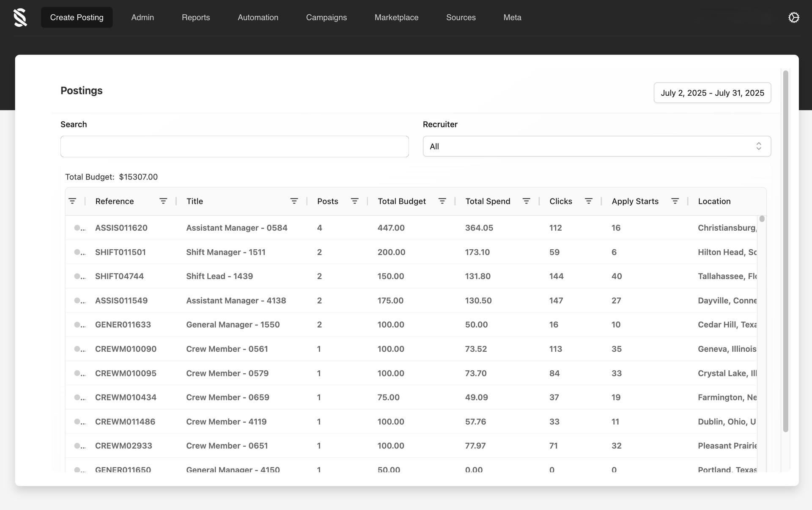Go to the Campaigns menu item
This screenshot has height=510, width=812.
coord(326,17)
